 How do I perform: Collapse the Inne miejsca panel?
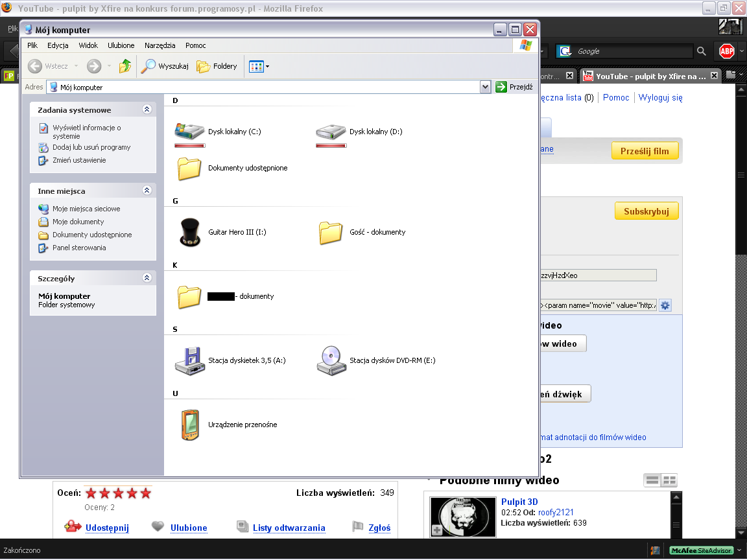tap(147, 191)
